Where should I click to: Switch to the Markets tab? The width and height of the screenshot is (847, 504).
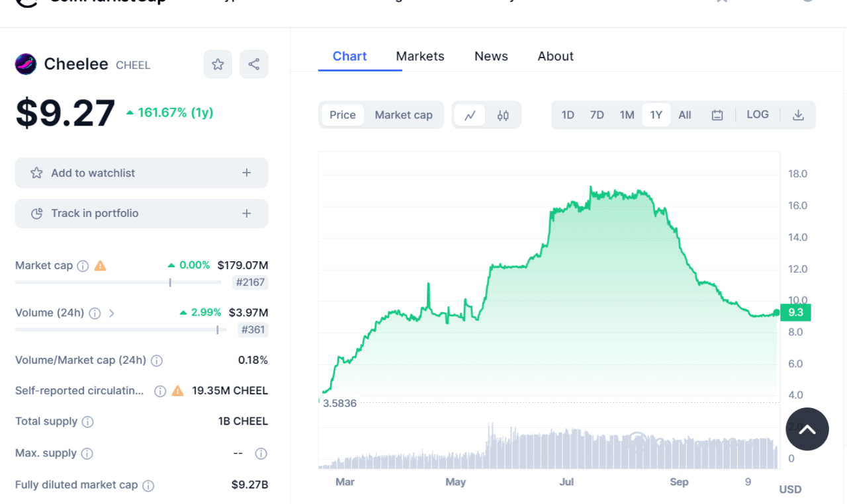(x=420, y=56)
